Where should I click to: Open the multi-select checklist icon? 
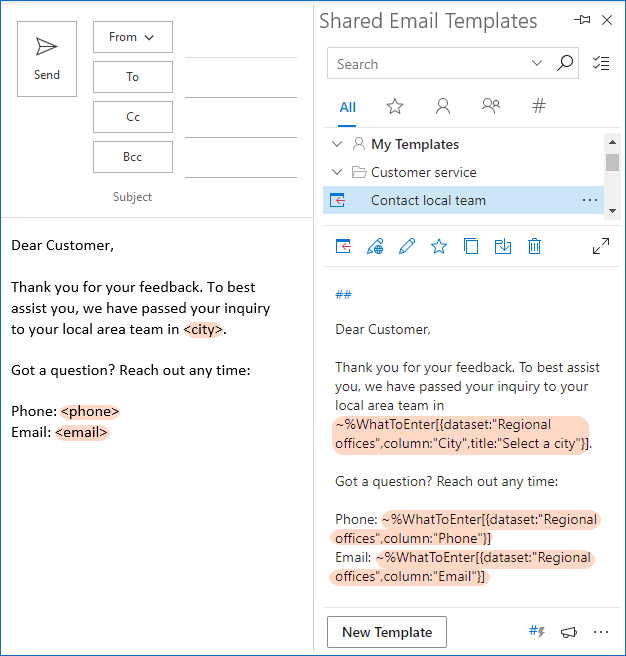601,63
